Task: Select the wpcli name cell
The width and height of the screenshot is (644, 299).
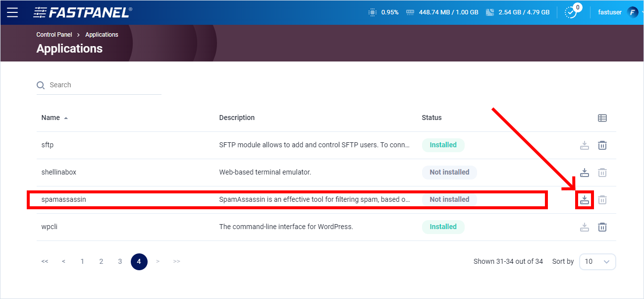Action: pyautogui.click(x=50, y=227)
